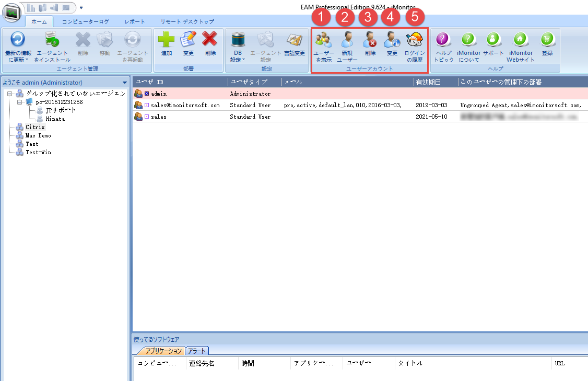Click the URL column header
This screenshot has height=381, width=588.
coord(570,363)
